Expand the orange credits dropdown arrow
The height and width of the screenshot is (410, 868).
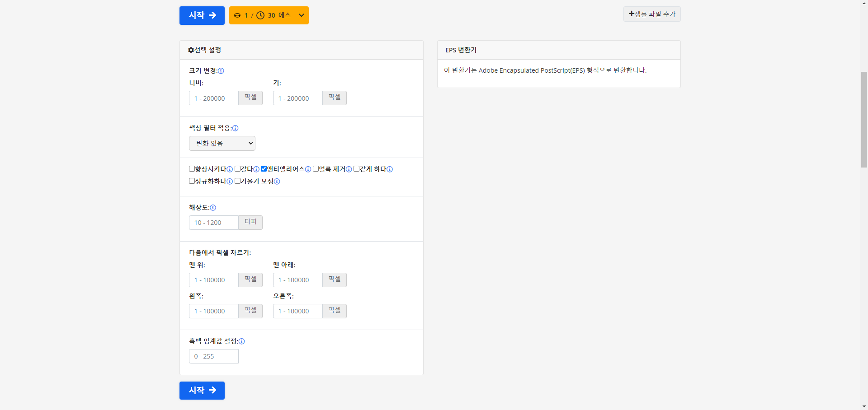click(x=302, y=15)
